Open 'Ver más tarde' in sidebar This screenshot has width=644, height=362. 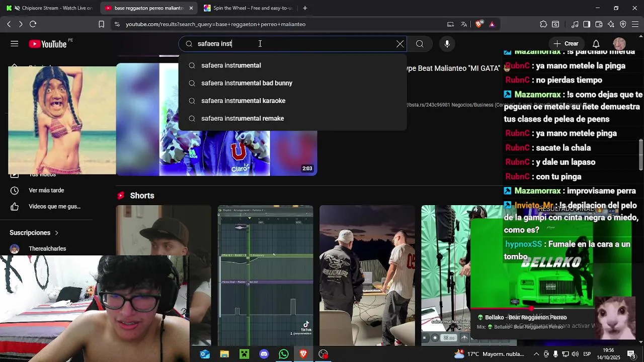point(46,191)
